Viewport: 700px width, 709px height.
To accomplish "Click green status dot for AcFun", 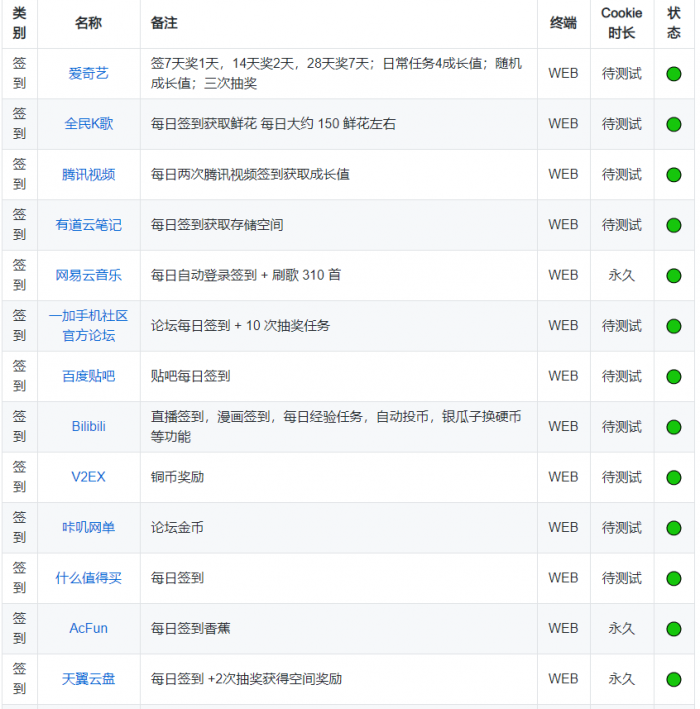I will coord(674,629).
